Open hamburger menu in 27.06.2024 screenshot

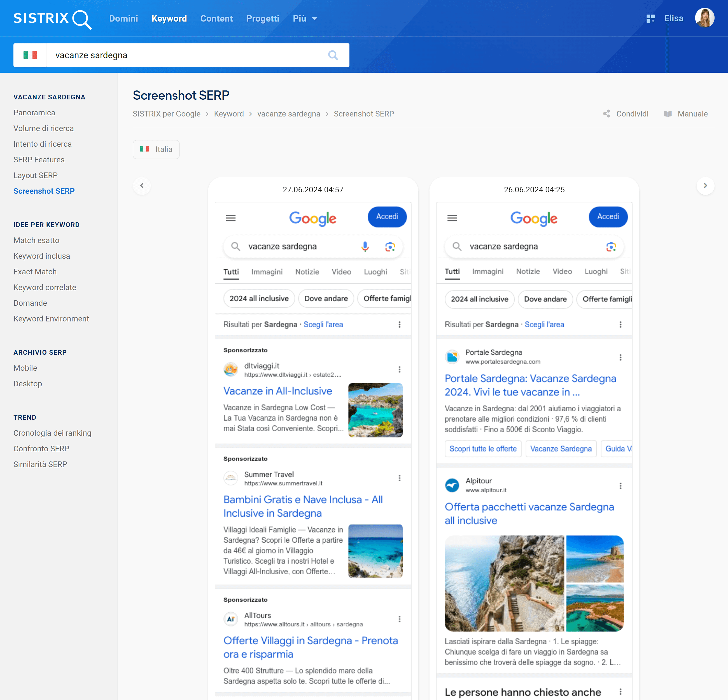[x=231, y=218]
